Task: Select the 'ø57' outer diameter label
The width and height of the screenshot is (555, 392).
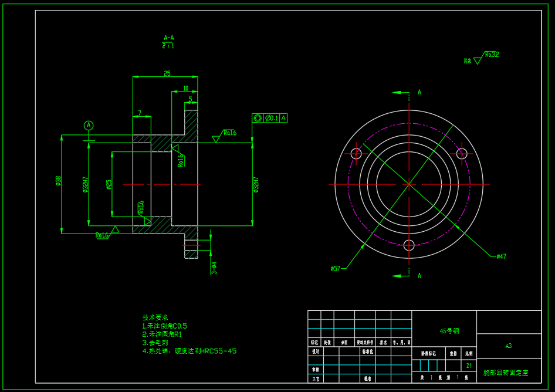Action: [335, 268]
